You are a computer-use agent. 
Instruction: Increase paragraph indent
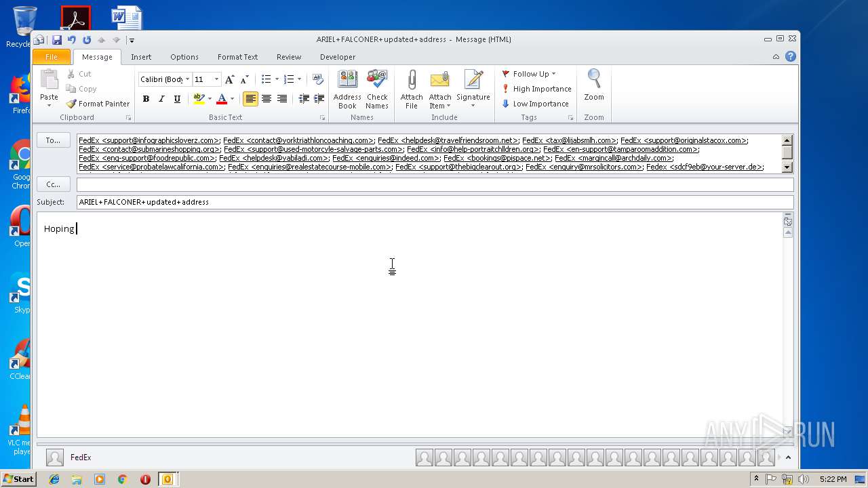click(x=319, y=99)
